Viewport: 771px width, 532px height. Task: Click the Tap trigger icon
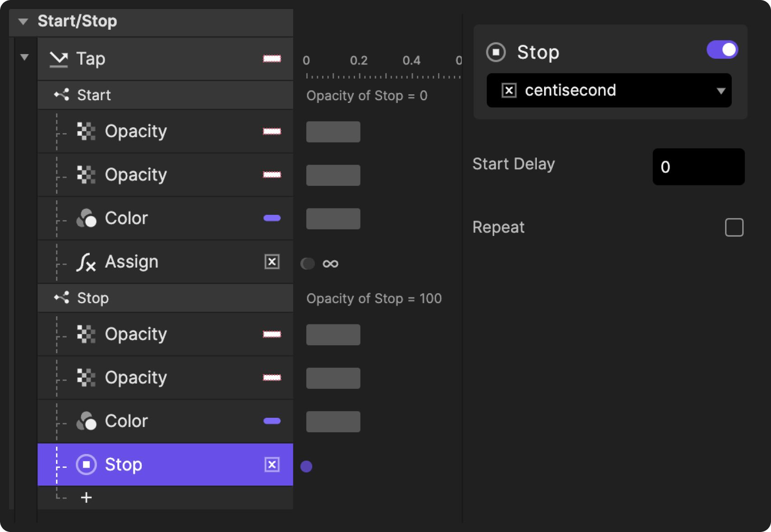pyautogui.click(x=59, y=59)
